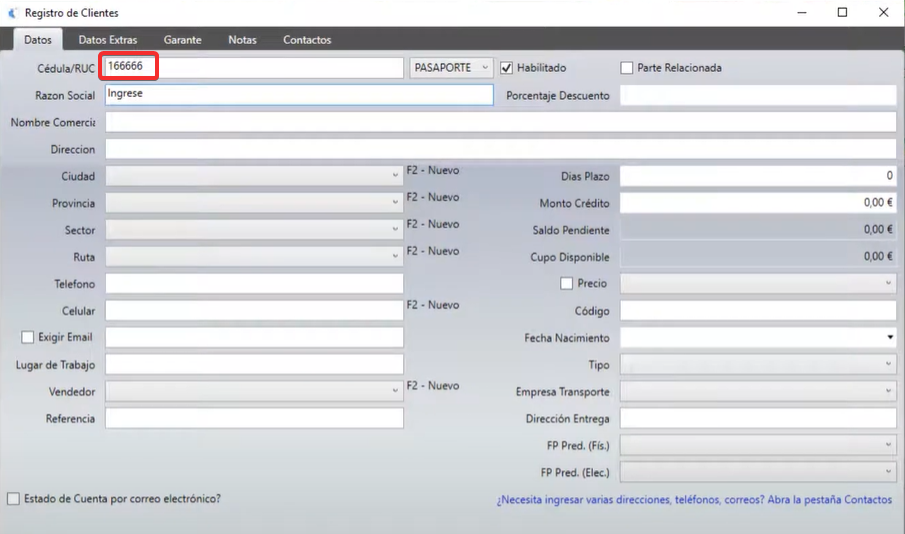
Task: Open the Contactos tab
Action: [x=307, y=40]
